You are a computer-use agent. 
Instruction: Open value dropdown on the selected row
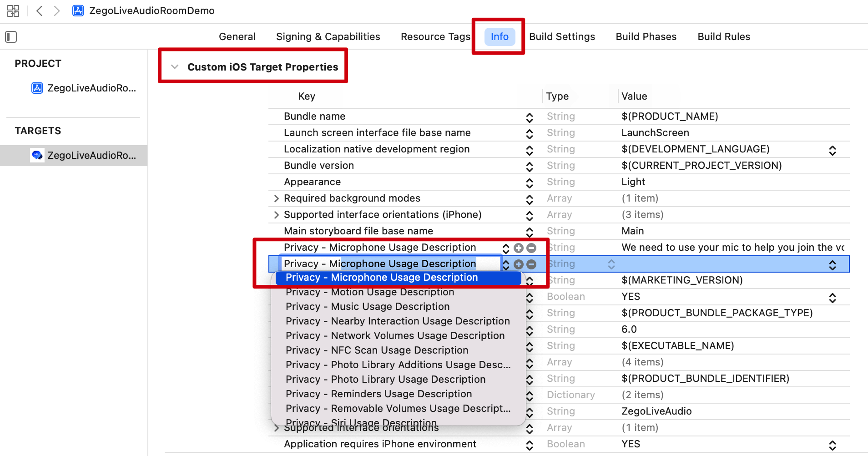(833, 265)
